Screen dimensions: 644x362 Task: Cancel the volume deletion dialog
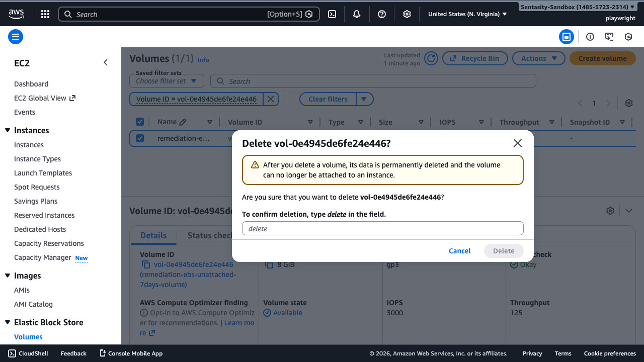click(x=459, y=250)
